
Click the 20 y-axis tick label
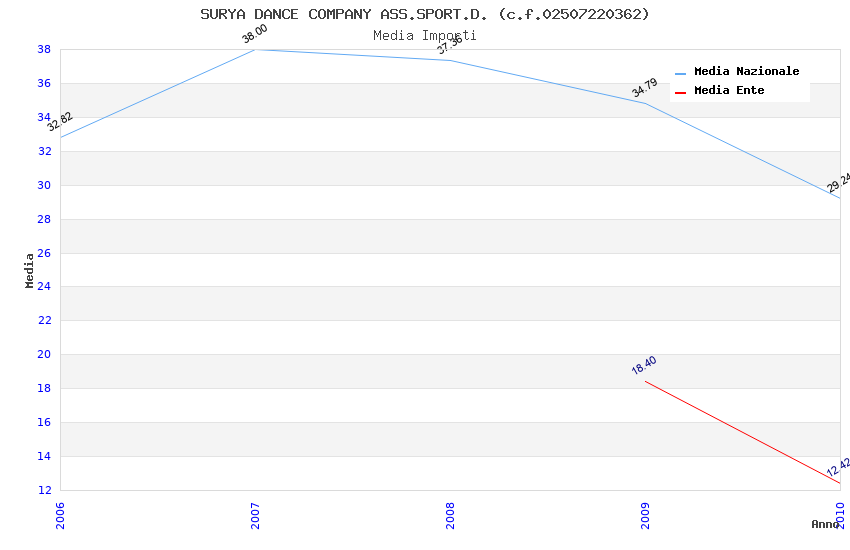pyautogui.click(x=44, y=354)
